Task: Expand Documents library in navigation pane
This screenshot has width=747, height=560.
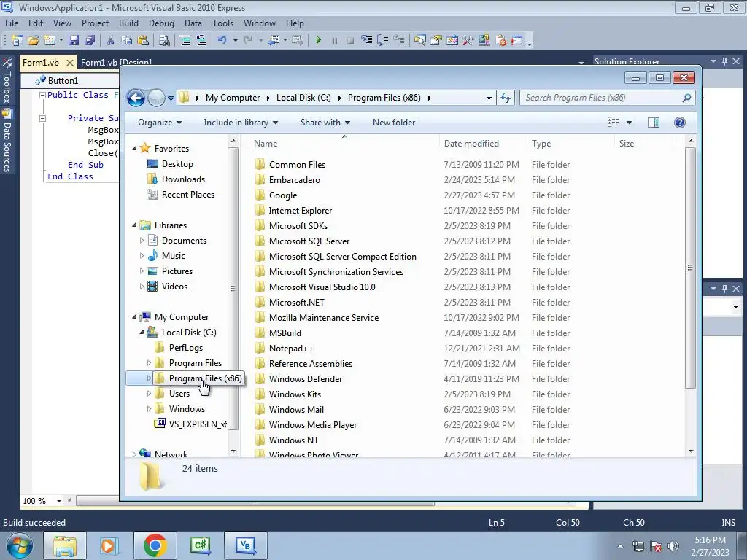Action: 142,241
